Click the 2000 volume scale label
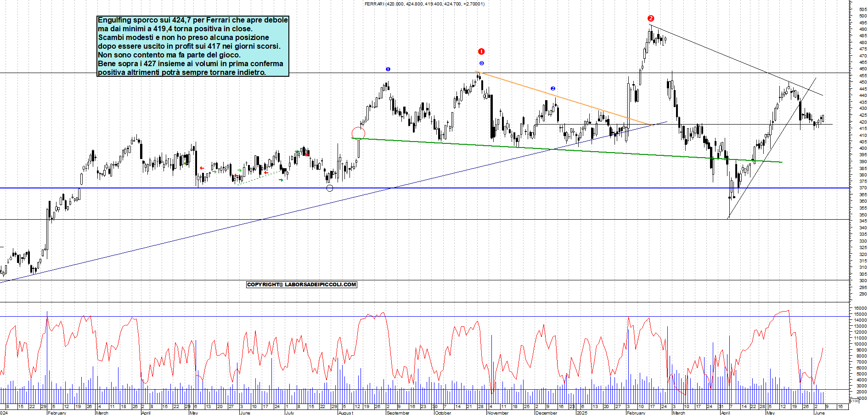868x415 pixels. [x=861, y=392]
